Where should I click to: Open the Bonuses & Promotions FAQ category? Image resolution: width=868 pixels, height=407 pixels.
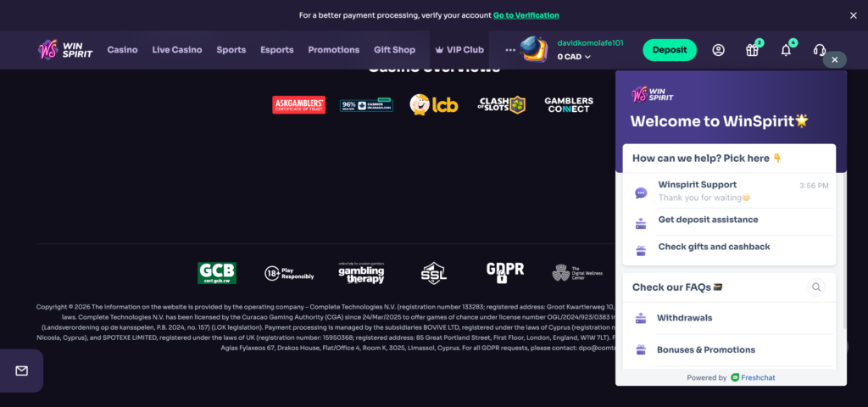729,350
